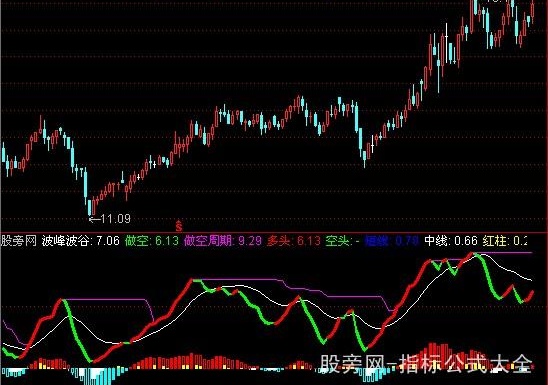Click the blue 短线: 0.79 readout
The width and height of the screenshot is (548, 385).
point(391,241)
